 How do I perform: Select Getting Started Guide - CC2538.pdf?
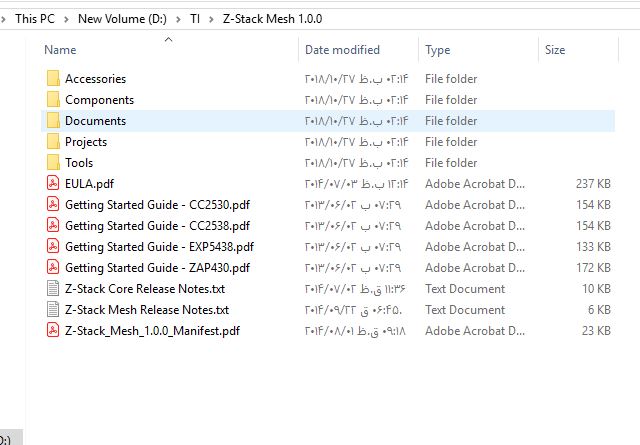tap(158, 226)
